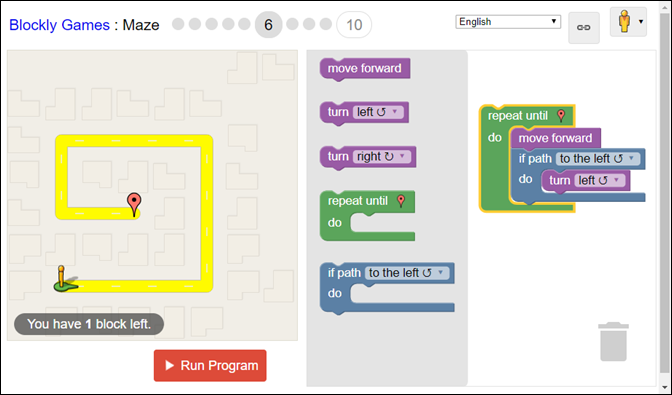Go to level 10 of the Maze

point(354,25)
